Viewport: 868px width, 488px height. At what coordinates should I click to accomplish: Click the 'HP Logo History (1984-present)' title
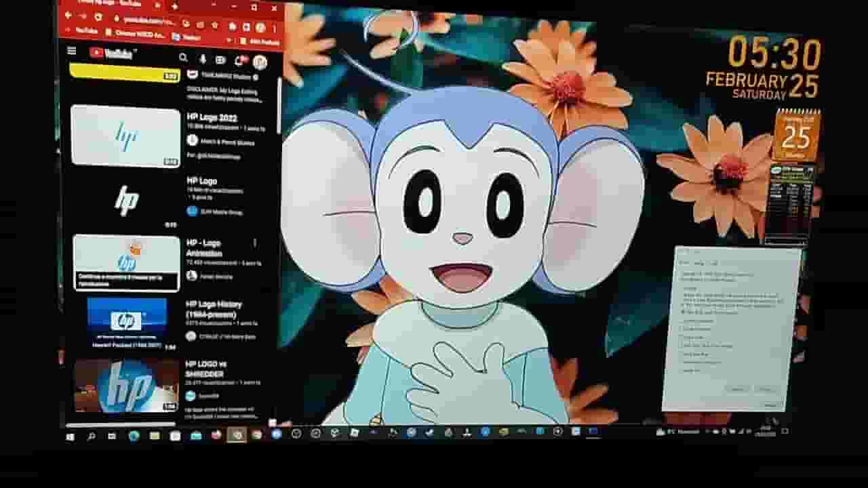pyautogui.click(x=214, y=310)
